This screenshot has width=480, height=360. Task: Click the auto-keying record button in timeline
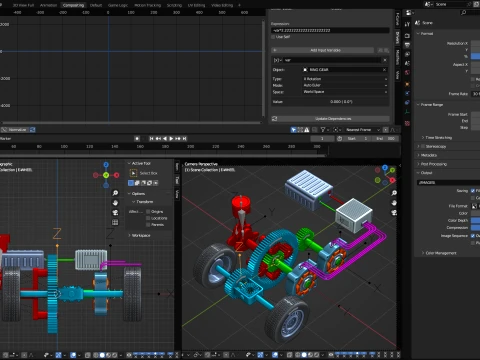(x=137, y=138)
